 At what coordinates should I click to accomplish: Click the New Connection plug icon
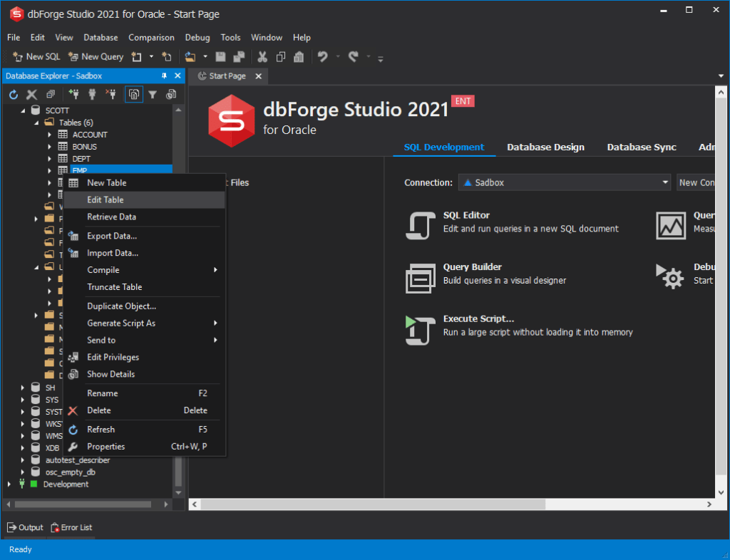73,94
